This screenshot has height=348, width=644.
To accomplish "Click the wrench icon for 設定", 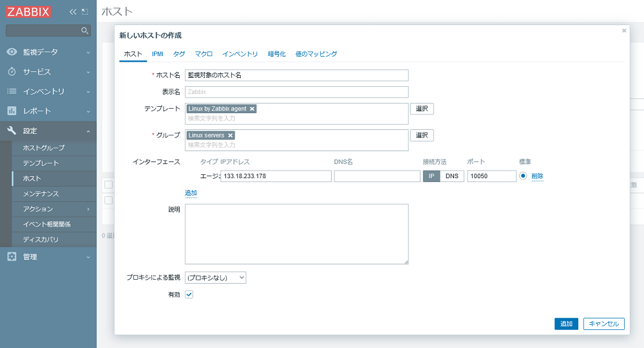I will click(12, 131).
